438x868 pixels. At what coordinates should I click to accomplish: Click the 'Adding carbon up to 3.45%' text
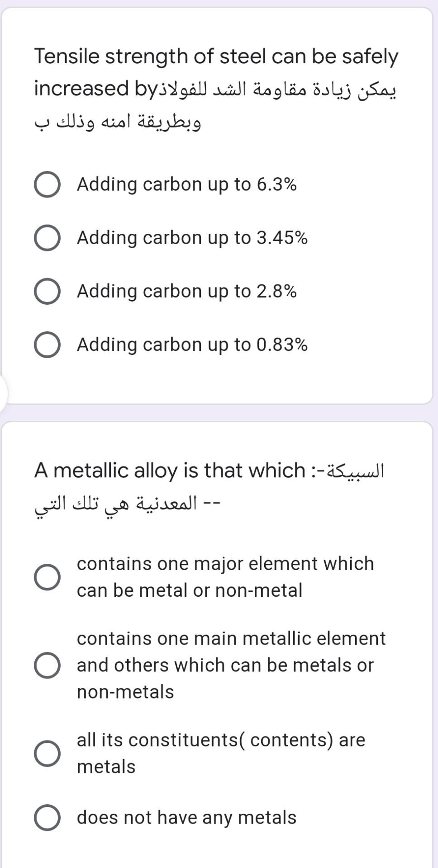pyautogui.click(x=192, y=238)
